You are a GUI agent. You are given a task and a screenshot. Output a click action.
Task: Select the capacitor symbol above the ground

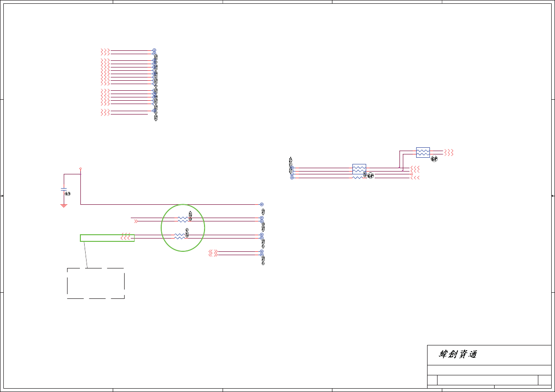64,189
